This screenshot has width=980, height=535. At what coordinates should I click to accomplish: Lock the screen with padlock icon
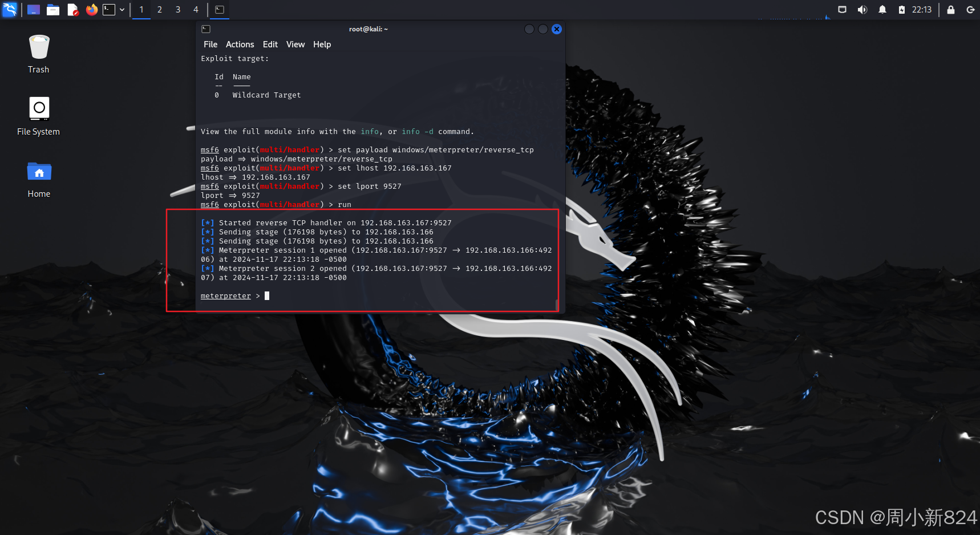[x=950, y=10]
